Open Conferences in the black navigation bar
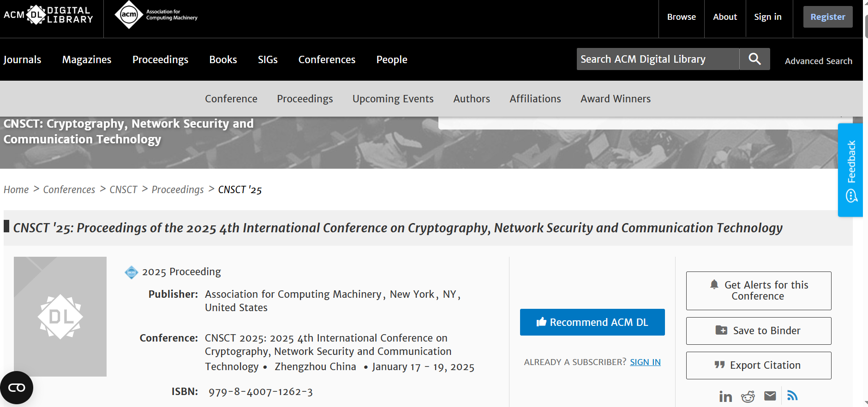868x407 pixels. pyautogui.click(x=327, y=59)
